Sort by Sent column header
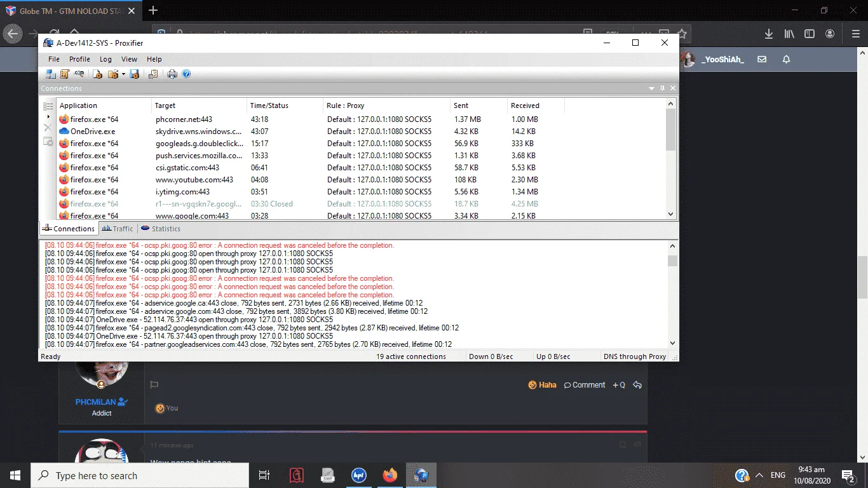This screenshot has width=868, height=488. [x=479, y=105]
